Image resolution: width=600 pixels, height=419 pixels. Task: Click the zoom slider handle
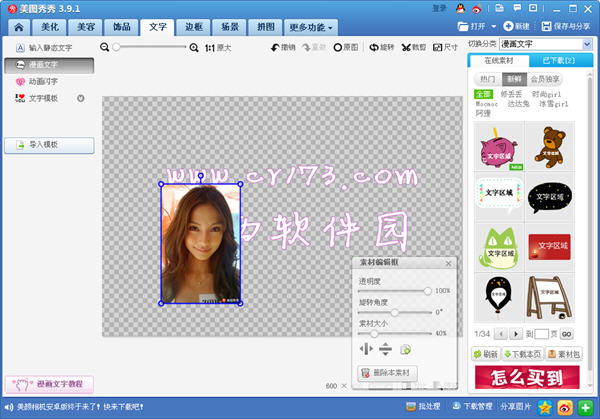[x=116, y=47]
